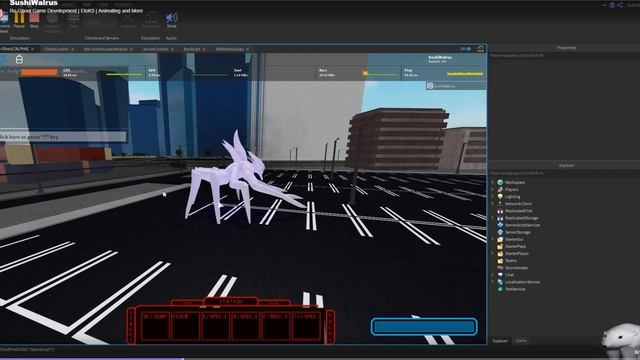This screenshot has height=360, width=640.
Task: Click the SoundScape icon in Explorer
Action: pyautogui.click(x=500, y=268)
